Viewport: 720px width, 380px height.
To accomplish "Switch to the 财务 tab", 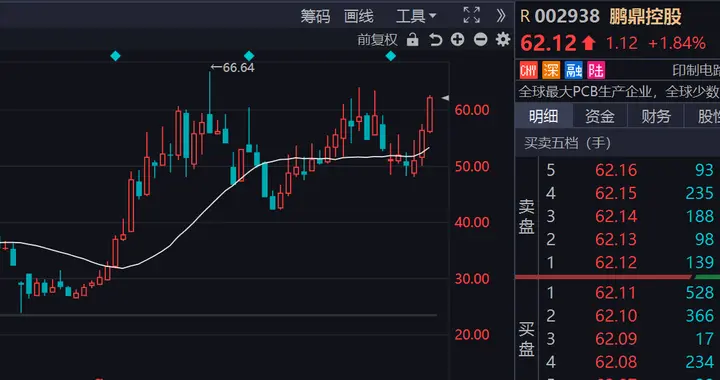I will click(x=656, y=117).
